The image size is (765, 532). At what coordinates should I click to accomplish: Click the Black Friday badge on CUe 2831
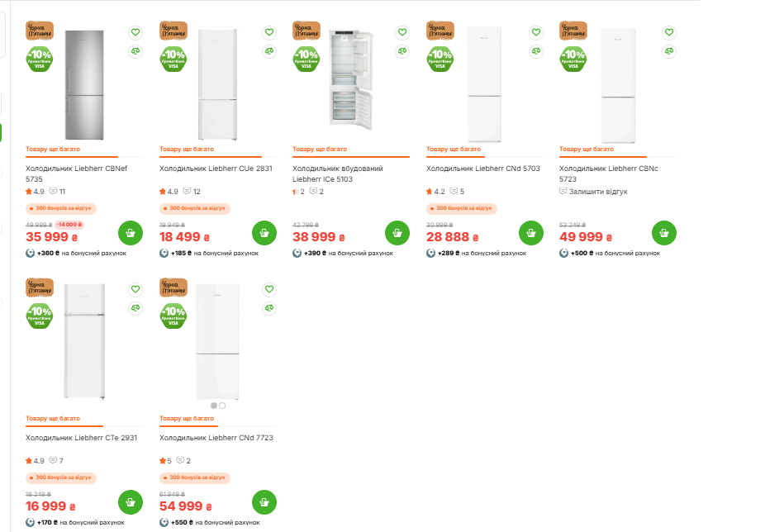[x=173, y=31]
